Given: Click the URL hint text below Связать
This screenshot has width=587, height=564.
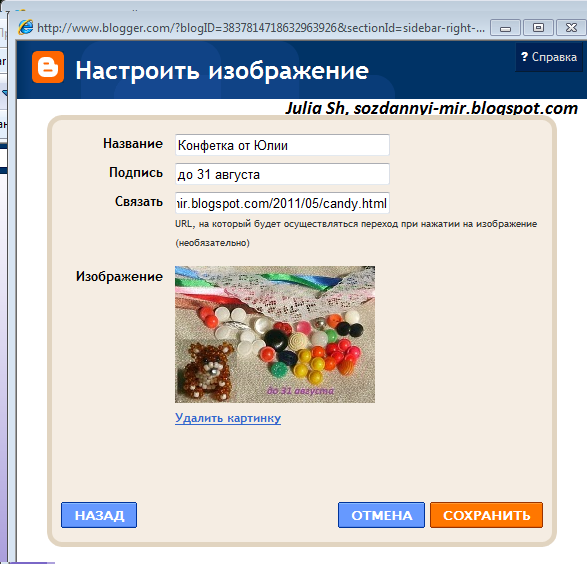Looking at the screenshot, I should 356,224.
